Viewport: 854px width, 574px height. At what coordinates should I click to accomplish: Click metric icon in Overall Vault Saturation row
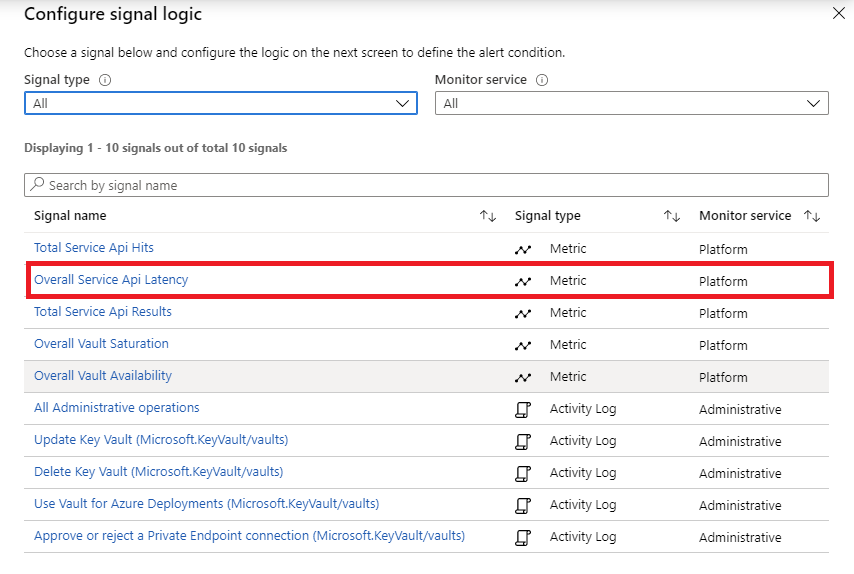[523, 346]
